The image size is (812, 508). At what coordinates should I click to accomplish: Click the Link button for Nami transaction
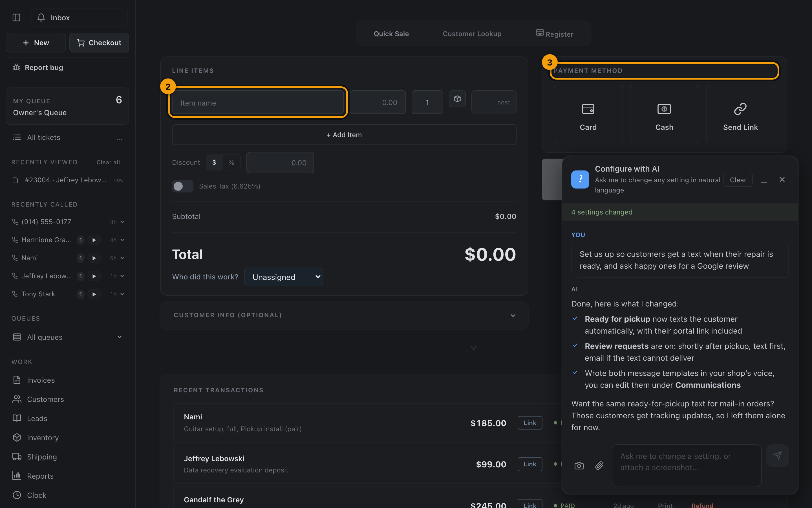(530, 423)
